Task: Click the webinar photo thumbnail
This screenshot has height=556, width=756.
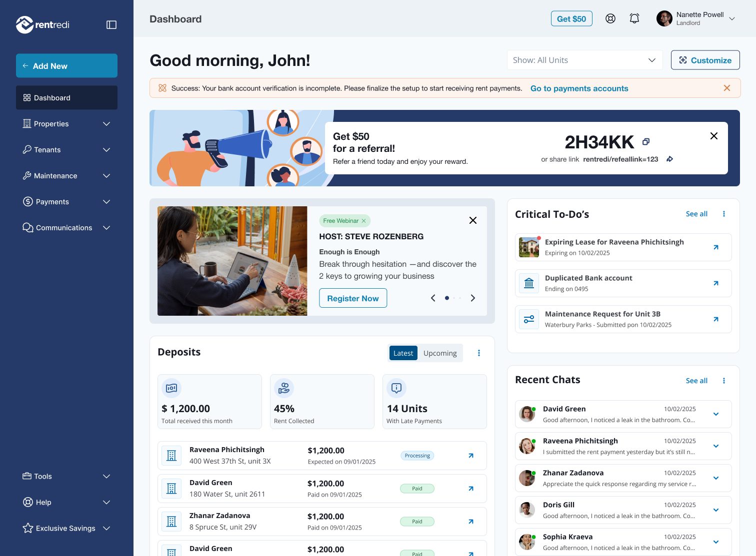Action: point(232,261)
